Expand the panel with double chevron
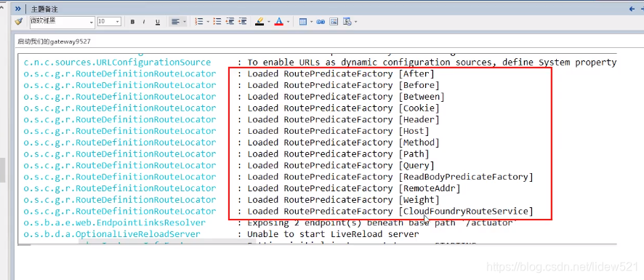The image size is (644, 280). coord(18,9)
